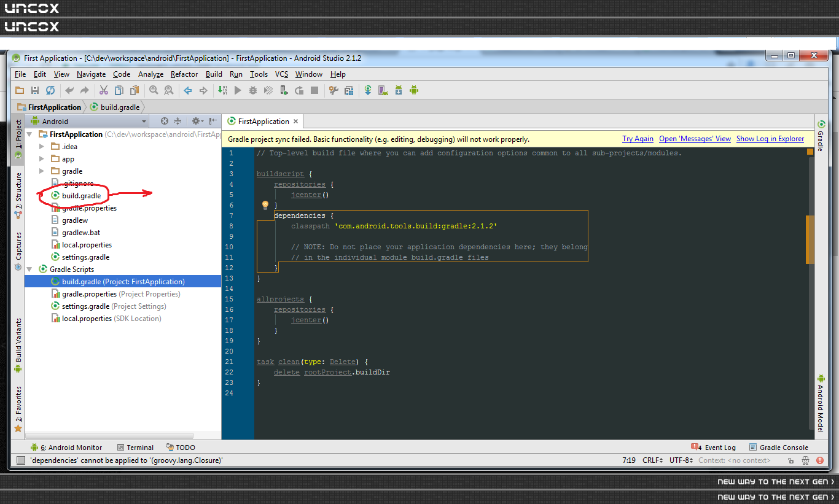Click Open 'Messages' View link
The height and width of the screenshot is (504, 839).
[695, 139]
